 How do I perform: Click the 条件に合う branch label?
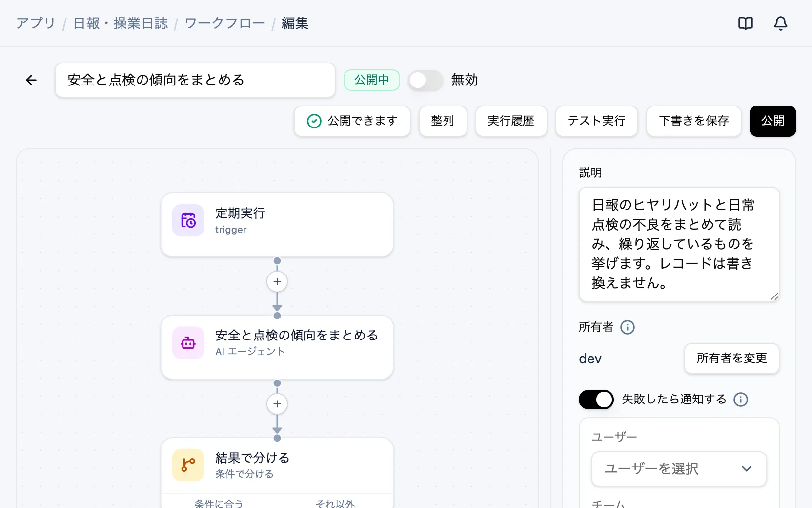(219, 503)
